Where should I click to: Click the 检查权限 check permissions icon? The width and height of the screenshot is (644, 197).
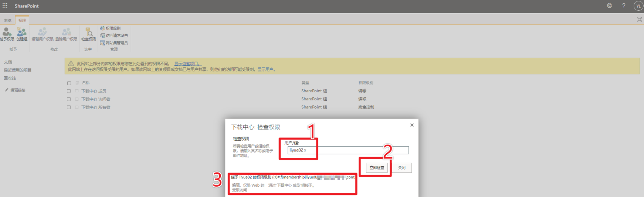[x=88, y=33]
